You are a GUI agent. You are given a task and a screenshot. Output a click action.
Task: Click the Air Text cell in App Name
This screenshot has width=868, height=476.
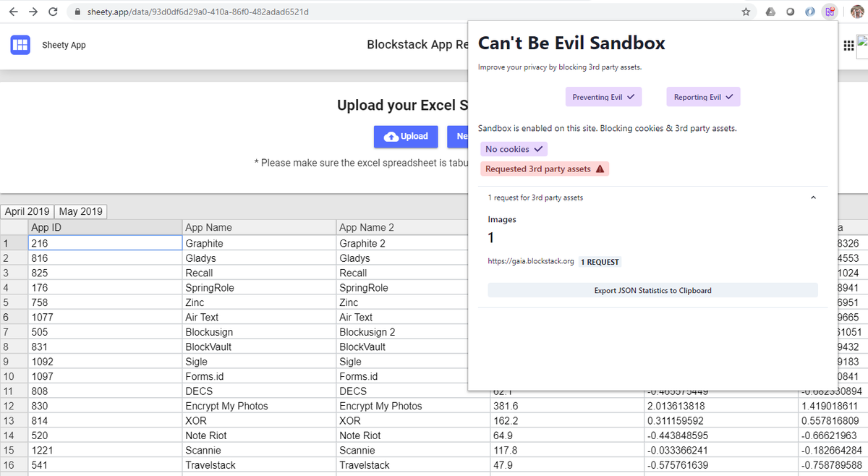point(259,317)
